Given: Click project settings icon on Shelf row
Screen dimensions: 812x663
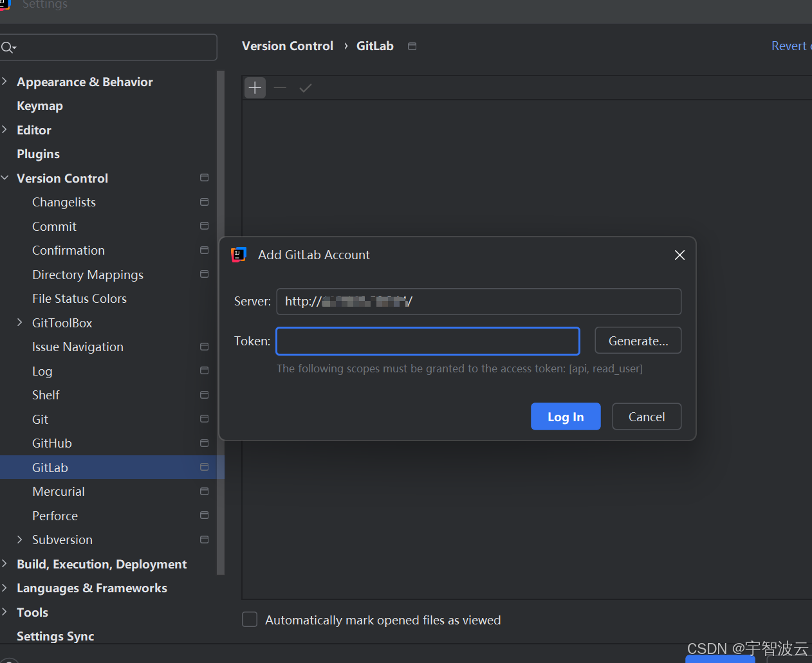Looking at the screenshot, I should pos(205,395).
